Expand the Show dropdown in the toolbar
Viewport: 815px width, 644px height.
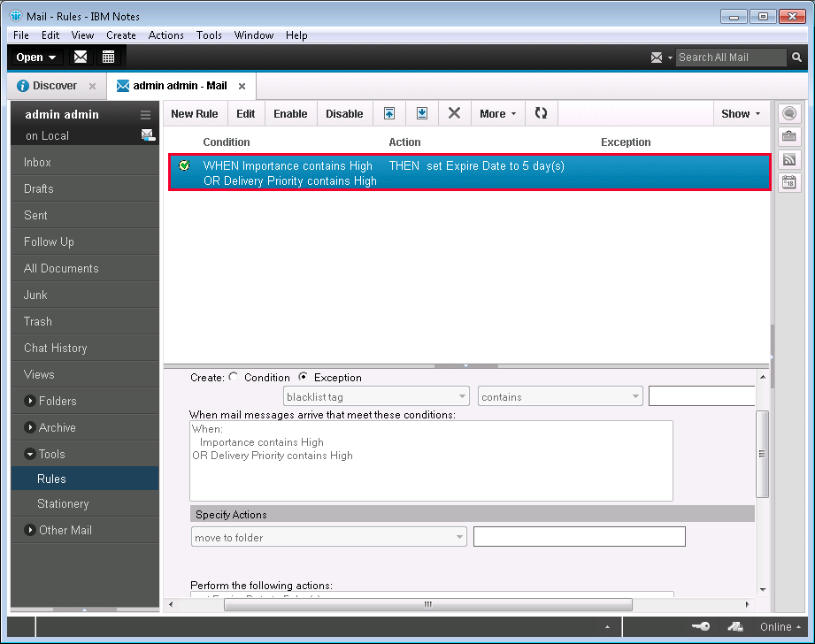click(x=741, y=113)
